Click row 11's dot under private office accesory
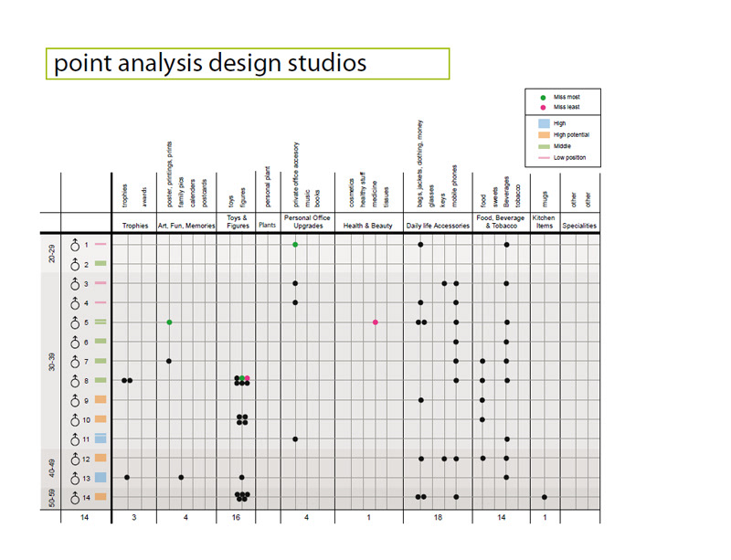 coord(295,439)
